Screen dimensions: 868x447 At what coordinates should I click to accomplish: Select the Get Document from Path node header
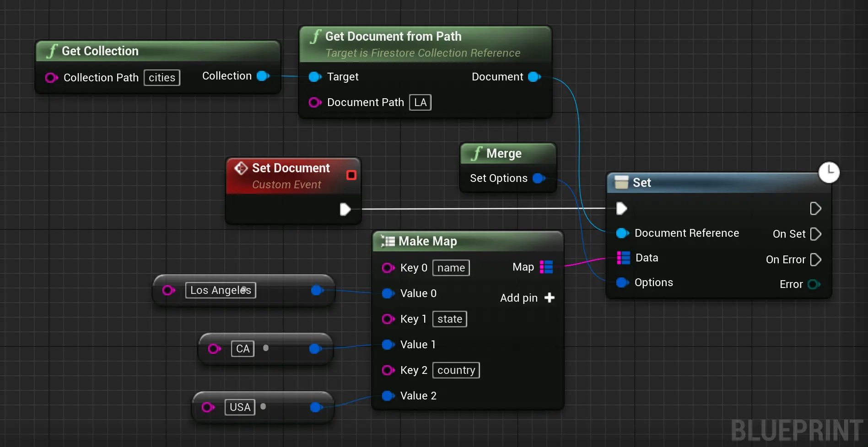click(x=426, y=44)
